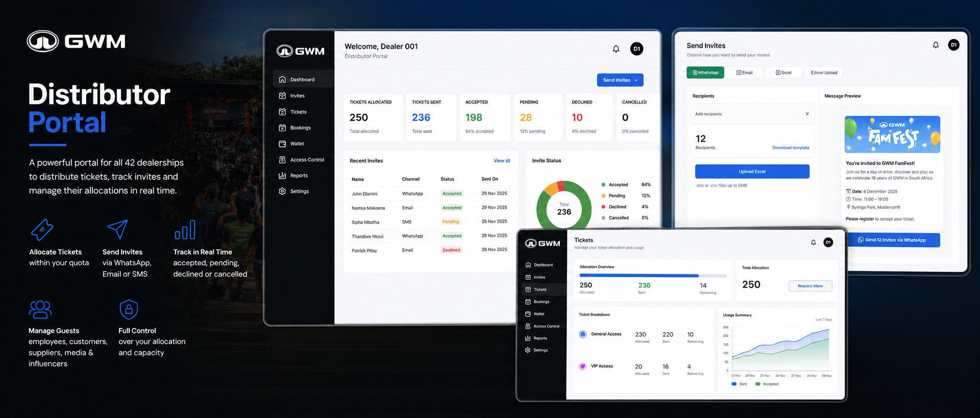Open Wallet in the Welcome window sidebar
This screenshot has width=980, height=418.
coord(297,144)
